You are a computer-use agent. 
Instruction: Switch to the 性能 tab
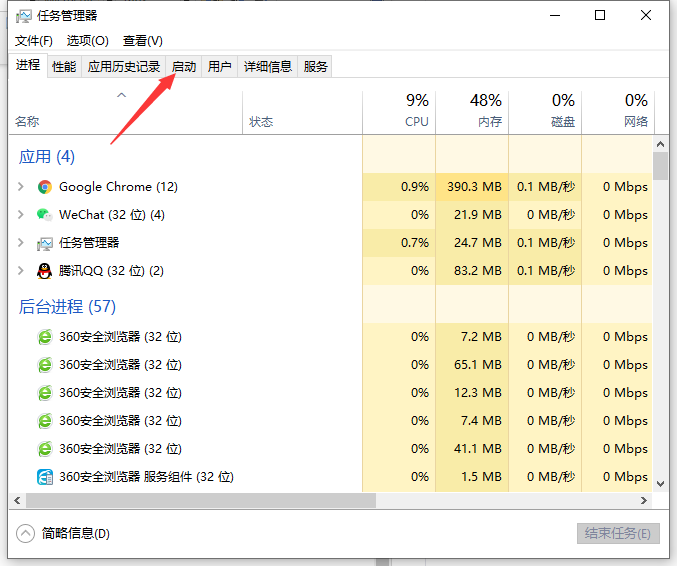(x=64, y=67)
